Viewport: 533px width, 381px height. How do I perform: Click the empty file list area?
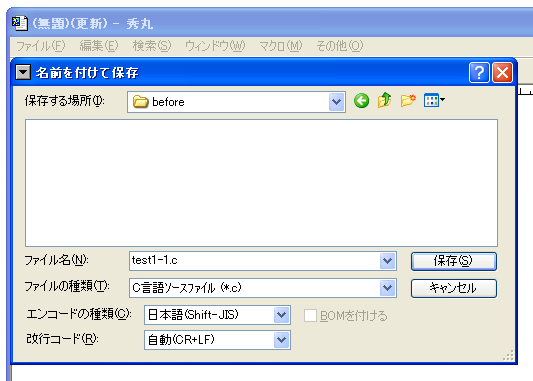261,183
